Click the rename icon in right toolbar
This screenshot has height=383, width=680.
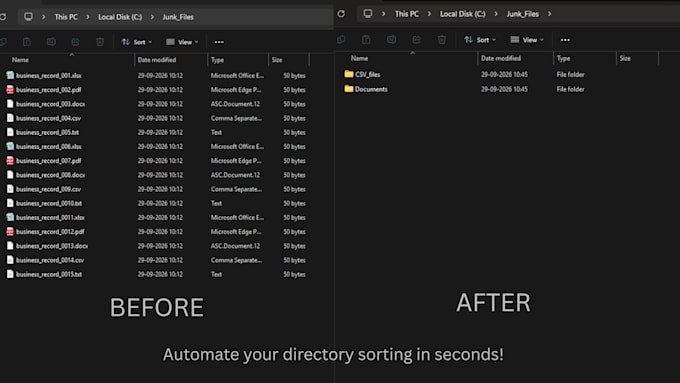pos(391,39)
